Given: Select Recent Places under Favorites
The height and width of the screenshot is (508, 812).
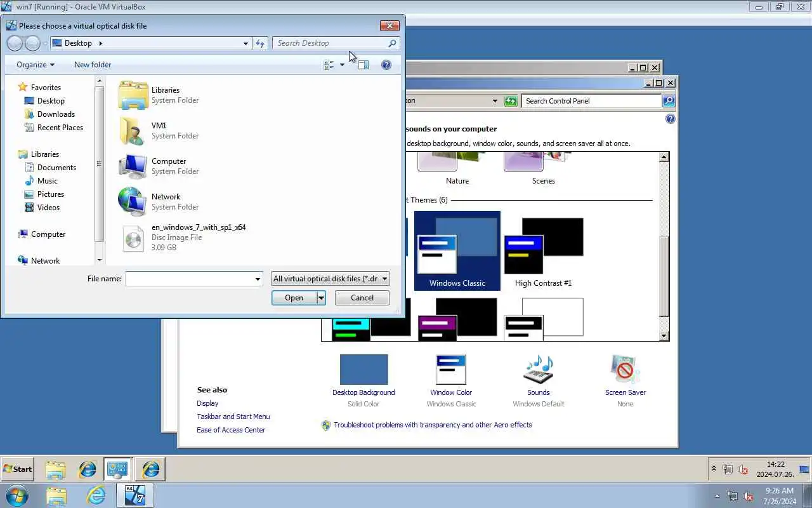Looking at the screenshot, I should click(x=60, y=128).
